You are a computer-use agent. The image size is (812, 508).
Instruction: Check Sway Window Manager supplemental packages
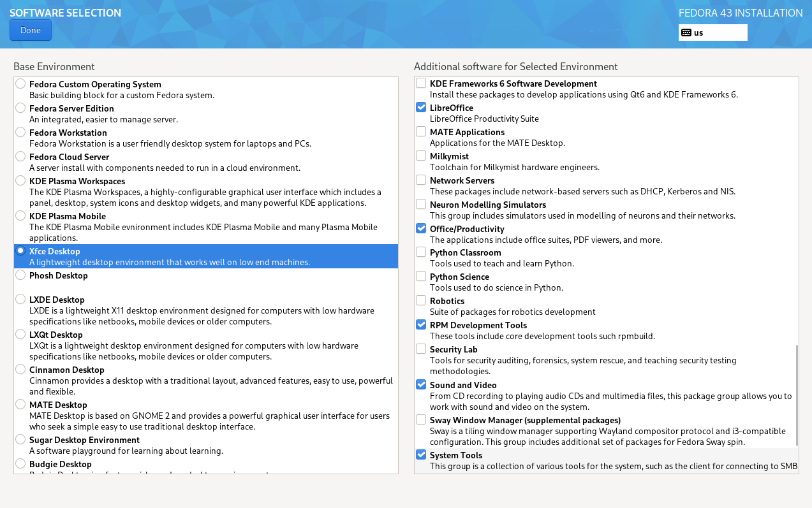pyautogui.click(x=421, y=420)
